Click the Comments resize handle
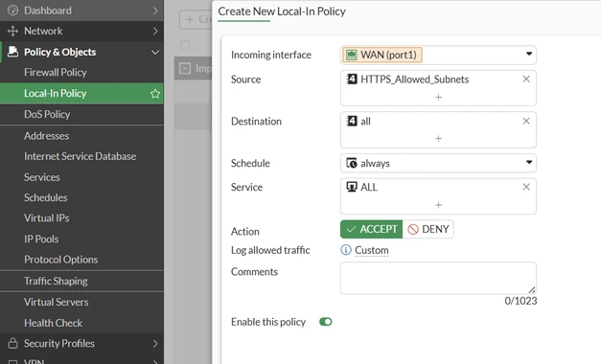 pos(532,290)
